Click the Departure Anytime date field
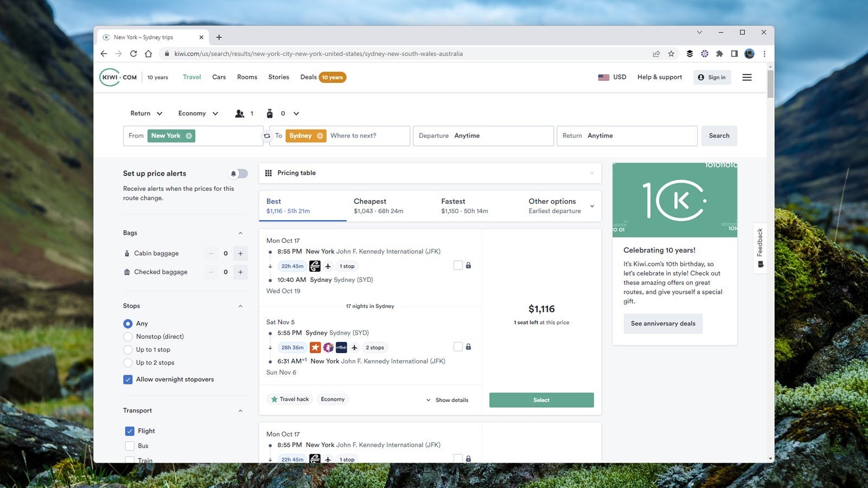 (x=483, y=136)
